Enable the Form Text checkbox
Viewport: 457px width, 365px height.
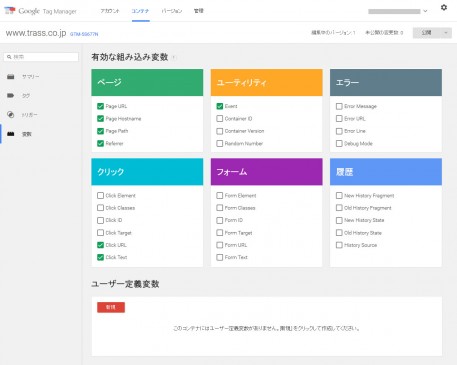coord(220,257)
